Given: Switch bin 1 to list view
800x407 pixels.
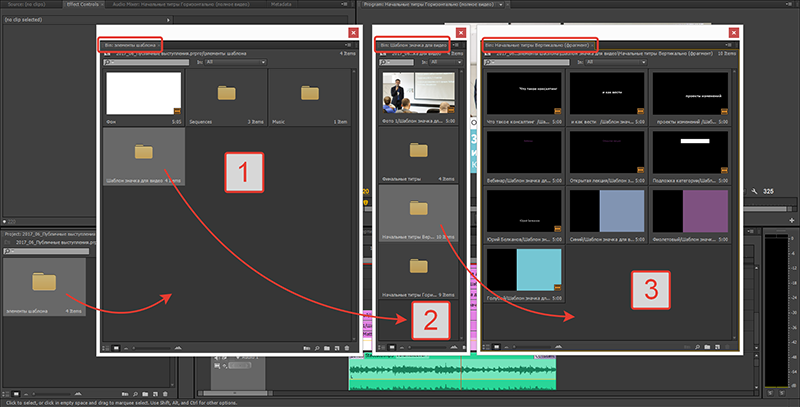Looking at the screenshot, I should 104,346.
